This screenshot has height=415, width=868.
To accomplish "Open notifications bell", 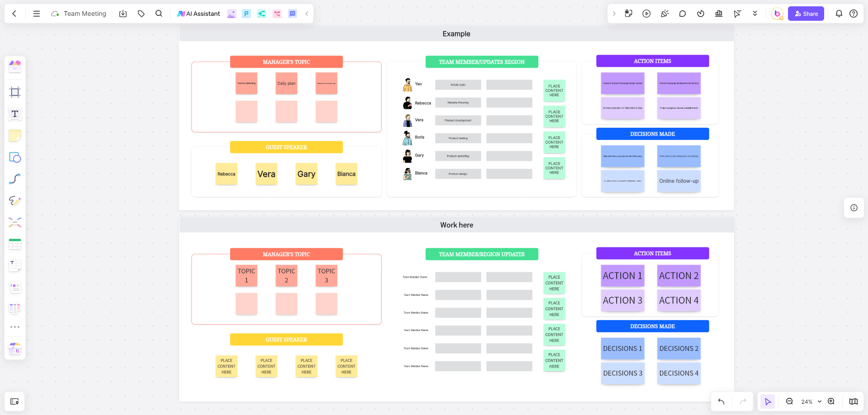I will pyautogui.click(x=839, y=14).
